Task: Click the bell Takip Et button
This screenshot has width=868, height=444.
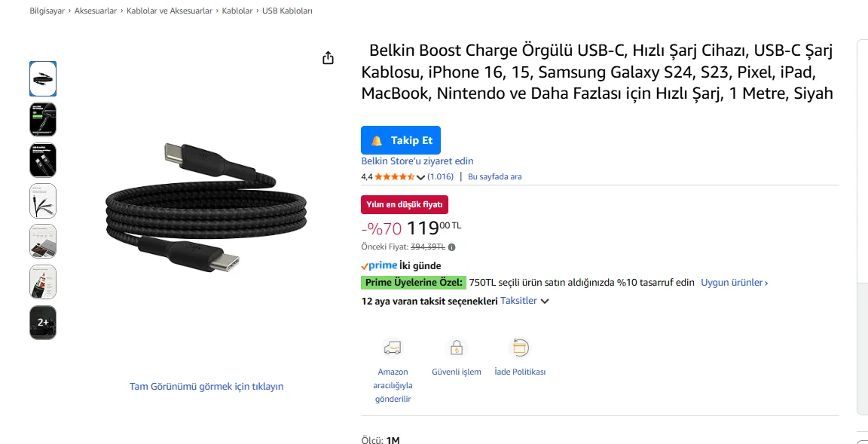Action: [x=401, y=141]
